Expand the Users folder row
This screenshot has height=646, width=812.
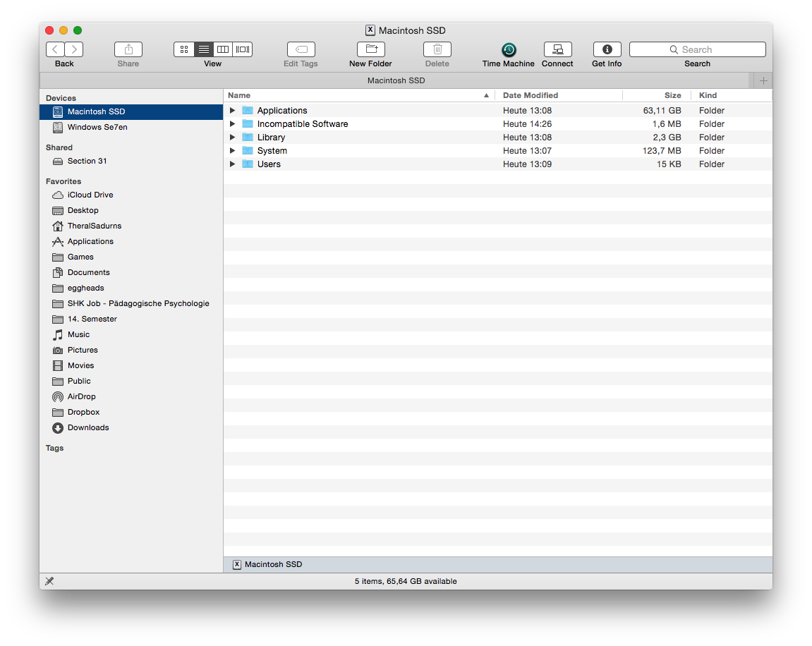(233, 164)
